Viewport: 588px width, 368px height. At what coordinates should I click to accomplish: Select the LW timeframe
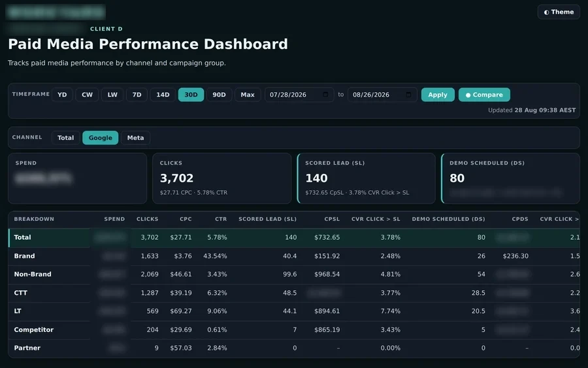click(112, 95)
